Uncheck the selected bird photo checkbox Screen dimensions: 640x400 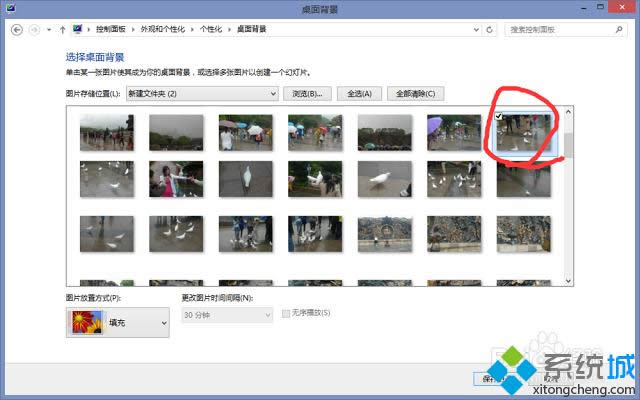(x=498, y=116)
